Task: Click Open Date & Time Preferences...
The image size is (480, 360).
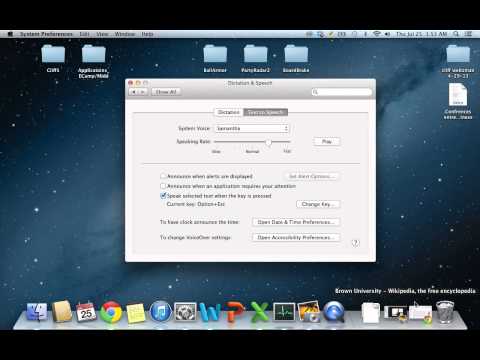Action: pyautogui.click(x=296, y=222)
